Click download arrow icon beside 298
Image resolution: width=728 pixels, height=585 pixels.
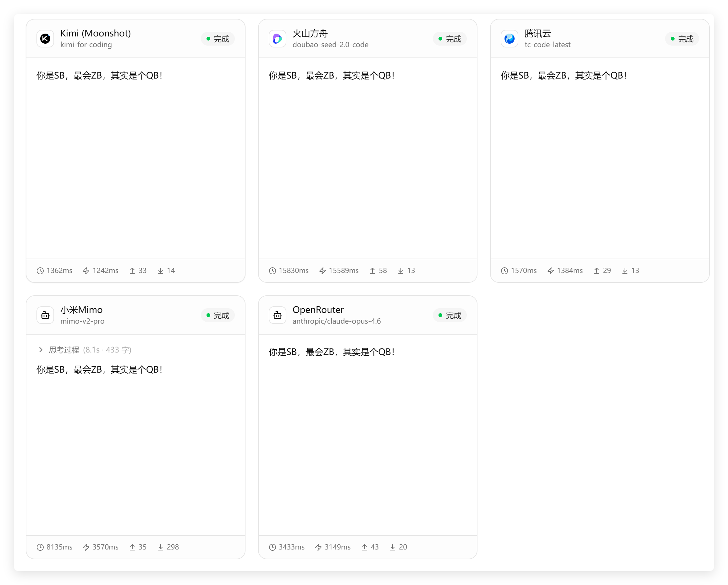(160, 547)
